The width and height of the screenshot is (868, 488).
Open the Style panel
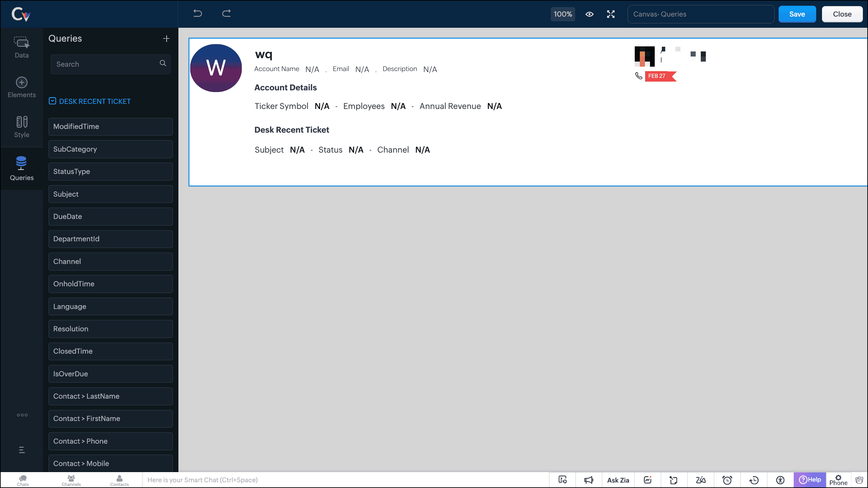coord(22,127)
